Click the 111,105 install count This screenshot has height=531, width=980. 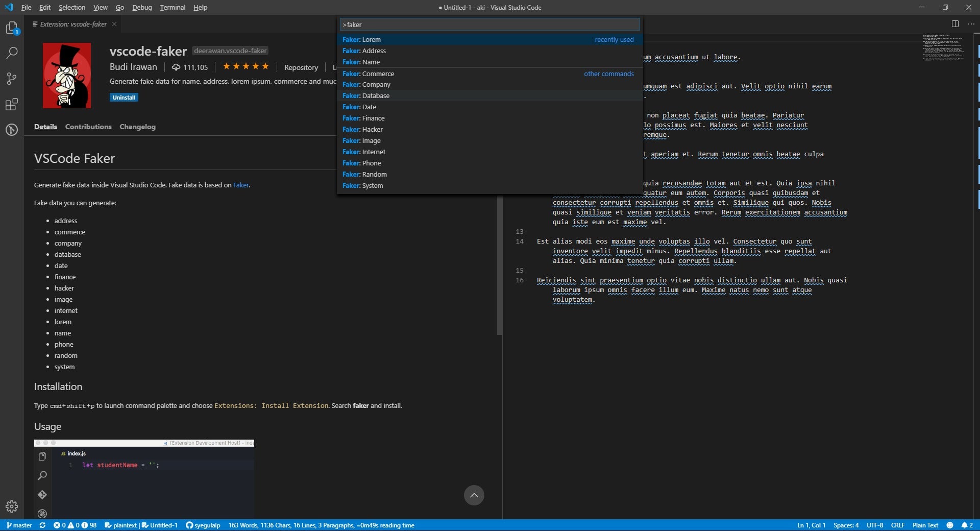coord(190,67)
